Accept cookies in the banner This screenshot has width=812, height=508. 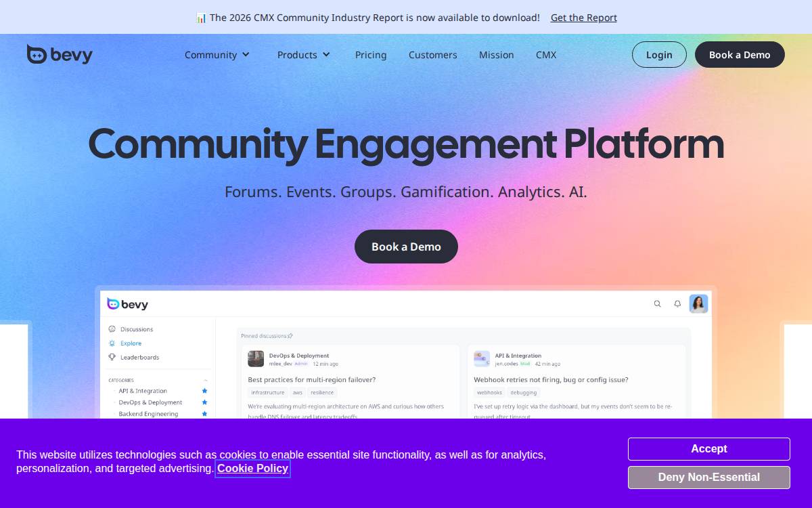(x=708, y=449)
